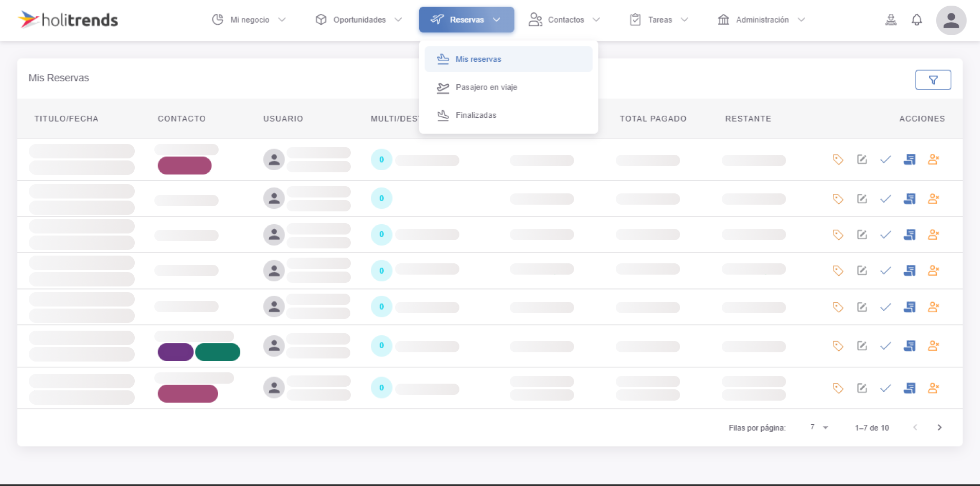Open the organization hierarchy icon
980x486 pixels.
coord(891,20)
